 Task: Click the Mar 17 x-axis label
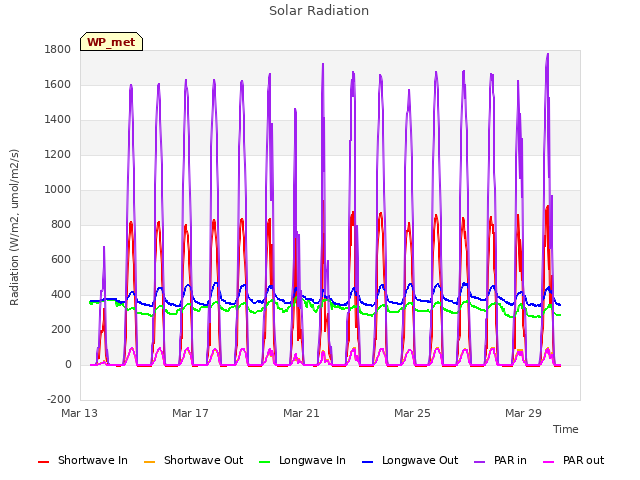click(x=191, y=413)
